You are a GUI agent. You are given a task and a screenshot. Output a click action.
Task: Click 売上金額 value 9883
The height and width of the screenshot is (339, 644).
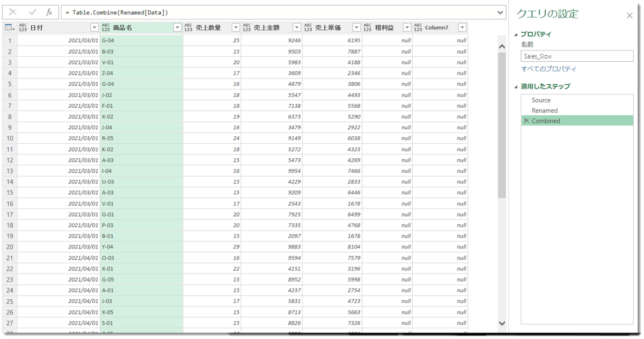[x=272, y=247]
